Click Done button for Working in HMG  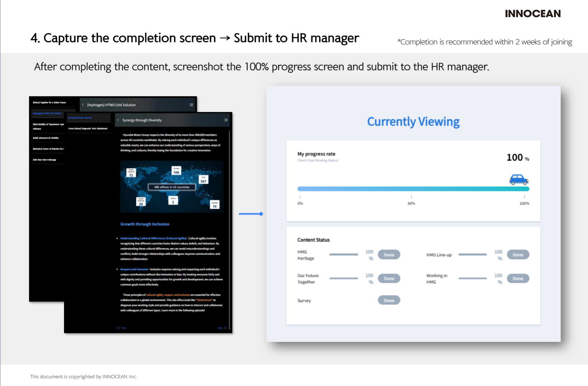(x=518, y=278)
